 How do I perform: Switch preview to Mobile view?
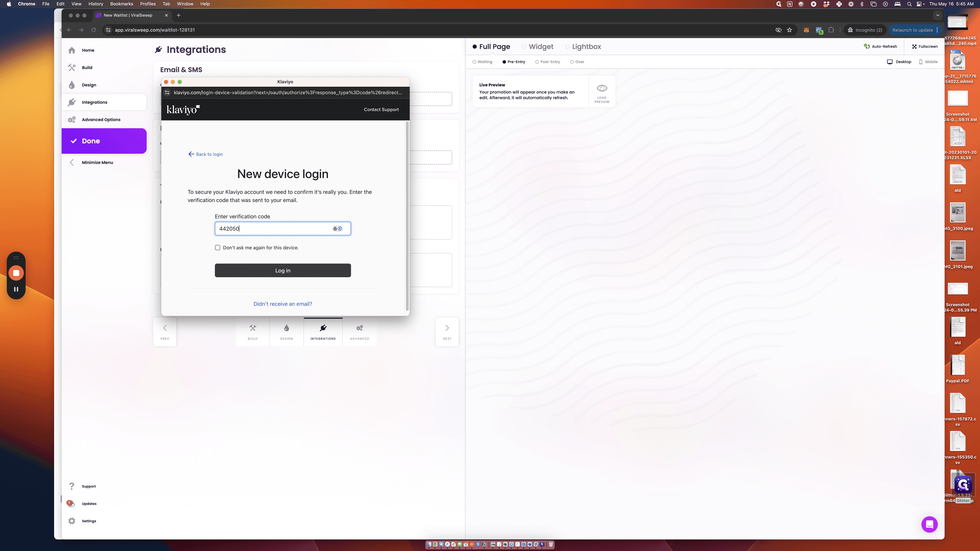click(x=928, y=61)
